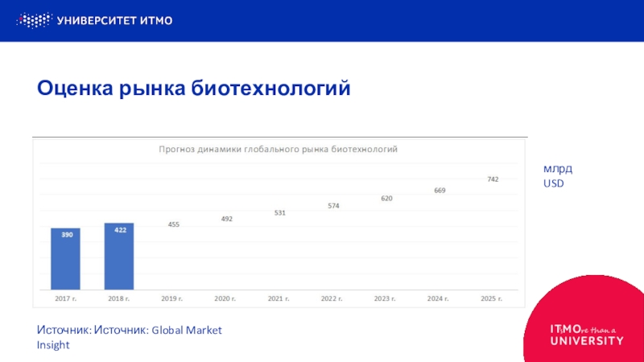Click the млрд USD unit label
Viewport: 644px width, 362px height.
click(554, 176)
